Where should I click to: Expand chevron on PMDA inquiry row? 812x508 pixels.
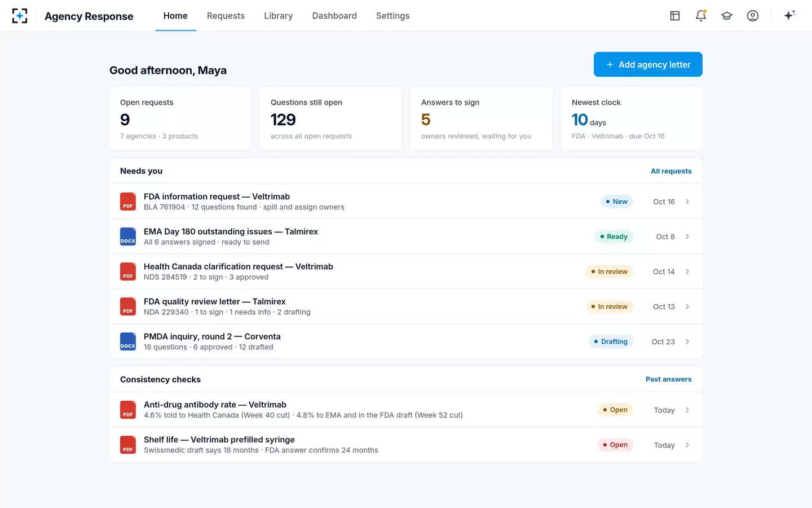tap(687, 341)
